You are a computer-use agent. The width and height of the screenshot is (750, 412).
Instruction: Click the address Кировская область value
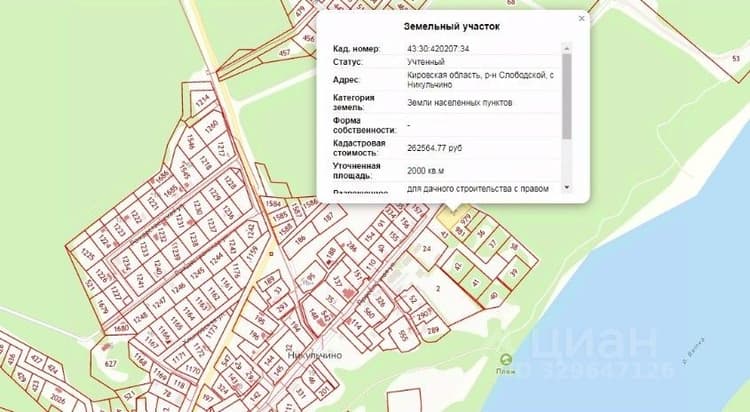click(481, 79)
